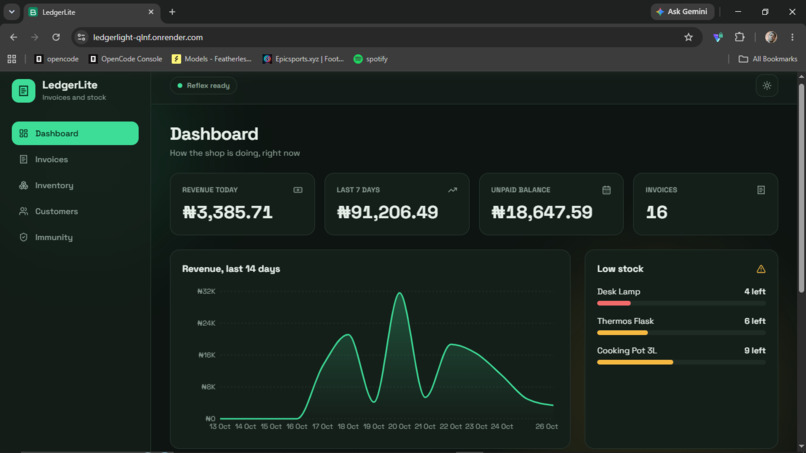Image resolution: width=806 pixels, height=453 pixels.
Task: Select the LedgerLite browser tab
Action: (x=91, y=12)
